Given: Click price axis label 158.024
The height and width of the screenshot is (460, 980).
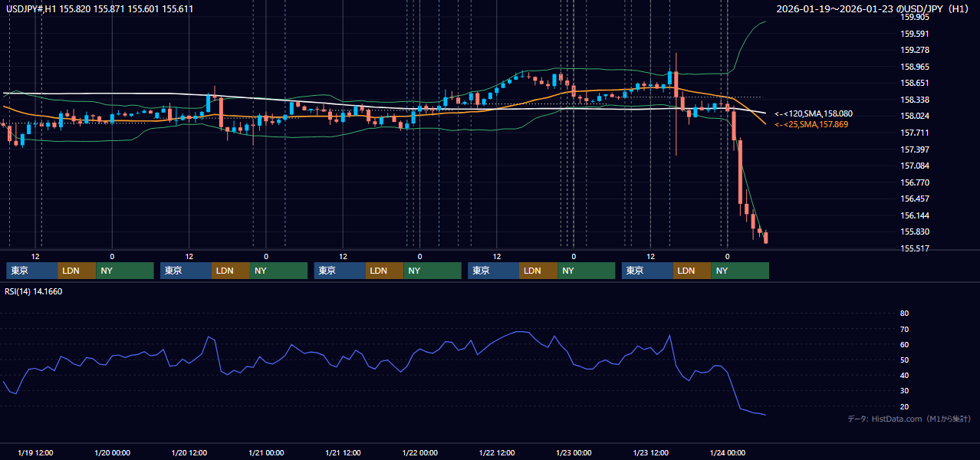Looking at the screenshot, I should (x=915, y=116).
